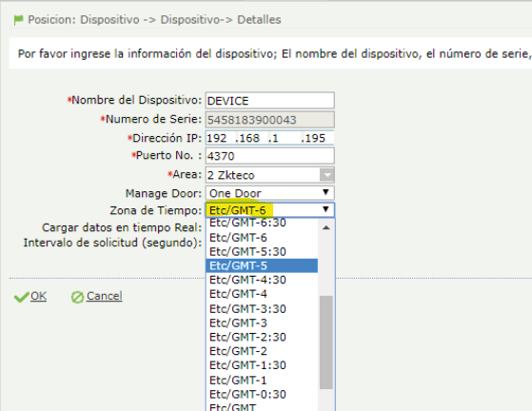Click the green OK checkmark icon
The image size is (532, 411).
[21, 297]
